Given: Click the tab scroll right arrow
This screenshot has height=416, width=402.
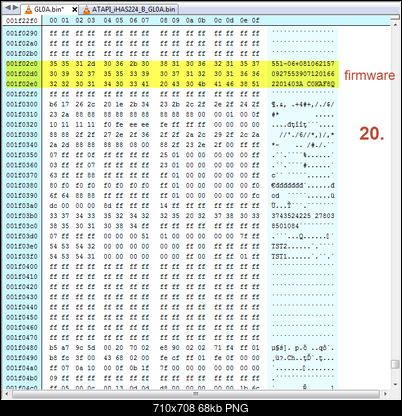Looking at the screenshot, I should [x=15, y=7].
